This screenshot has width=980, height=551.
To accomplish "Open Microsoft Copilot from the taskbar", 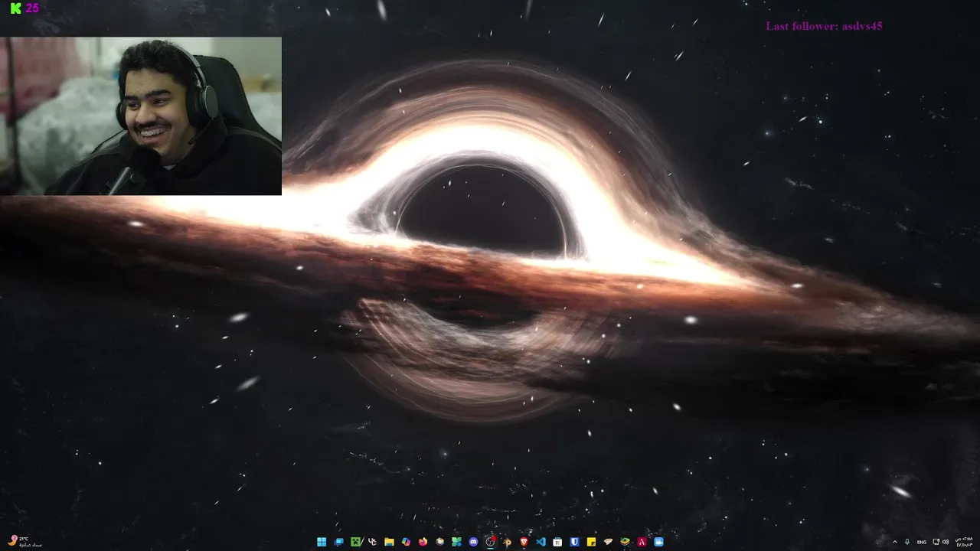I will [406, 542].
